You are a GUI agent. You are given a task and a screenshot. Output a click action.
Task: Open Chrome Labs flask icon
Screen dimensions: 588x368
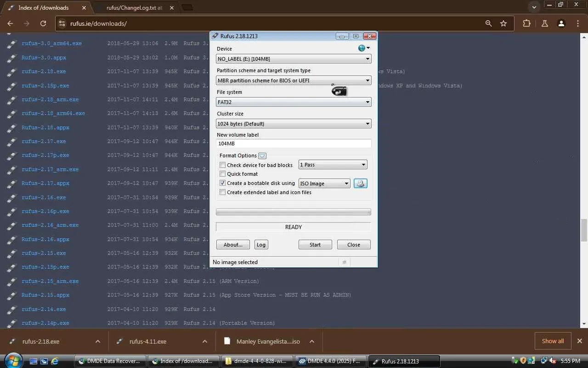click(x=544, y=23)
